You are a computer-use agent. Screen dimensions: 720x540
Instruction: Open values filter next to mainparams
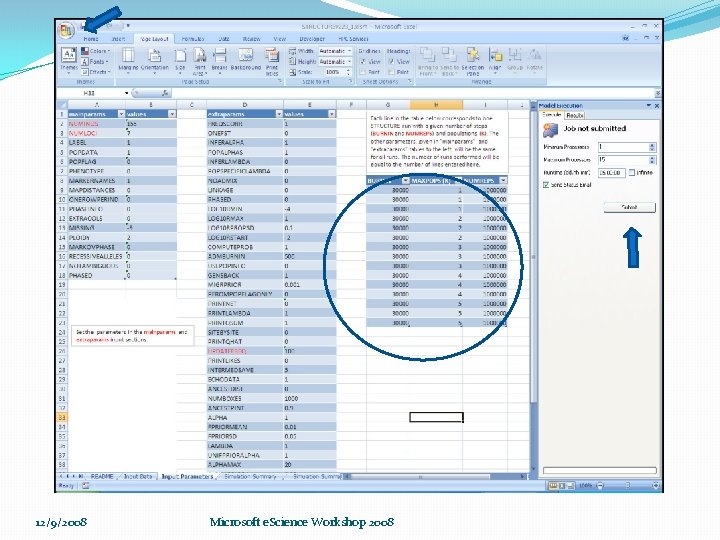click(172, 114)
